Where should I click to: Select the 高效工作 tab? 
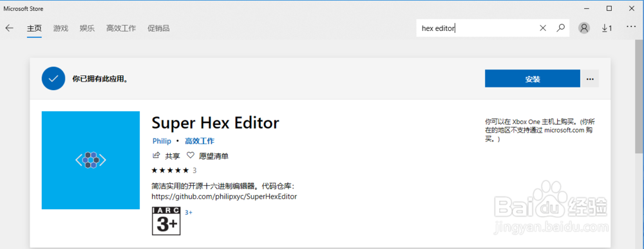(121, 28)
